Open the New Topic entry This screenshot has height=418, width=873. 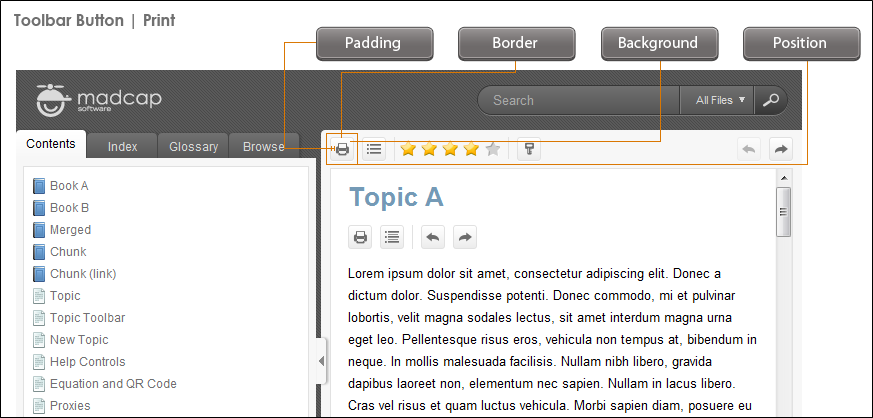pos(79,340)
